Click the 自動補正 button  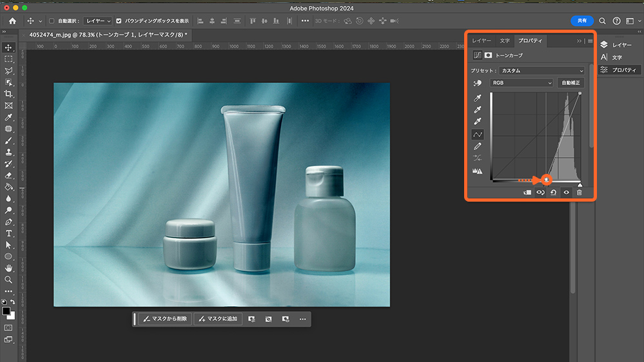pos(571,83)
